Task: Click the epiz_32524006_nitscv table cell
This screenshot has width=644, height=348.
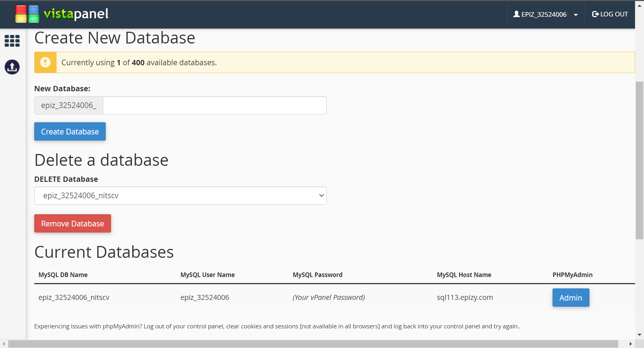Action: pyautogui.click(x=74, y=297)
